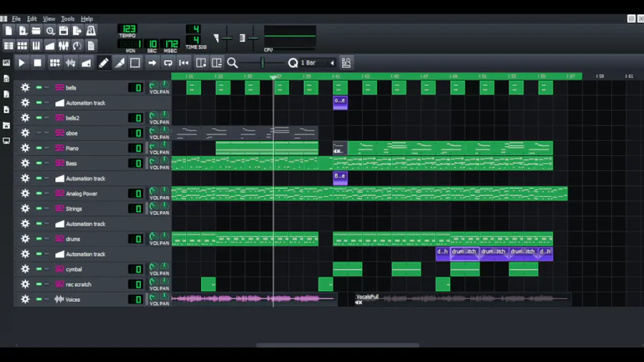Click the add sample track icon
This screenshot has width=644, height=362.
tap(71, 63)
